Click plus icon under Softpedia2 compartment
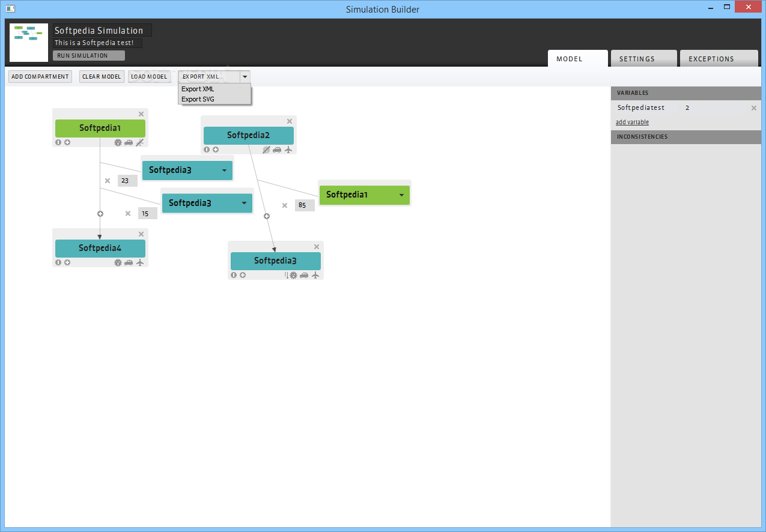The height and width of the screenshot is (532, 766). (216, 150)
